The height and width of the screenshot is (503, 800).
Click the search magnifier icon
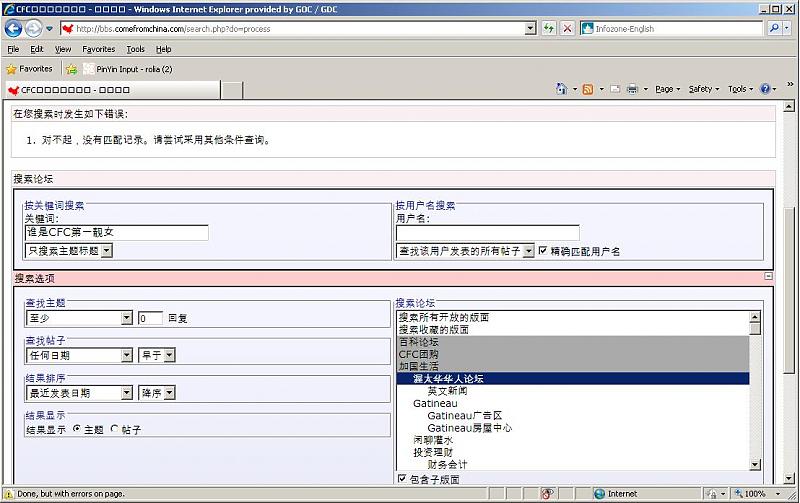coord(774,29)
